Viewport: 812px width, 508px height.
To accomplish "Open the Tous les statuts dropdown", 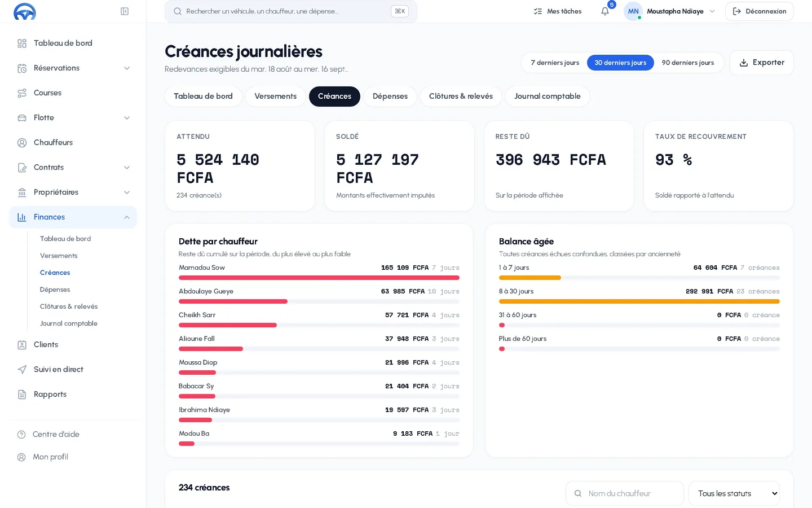I will point(734,493).
